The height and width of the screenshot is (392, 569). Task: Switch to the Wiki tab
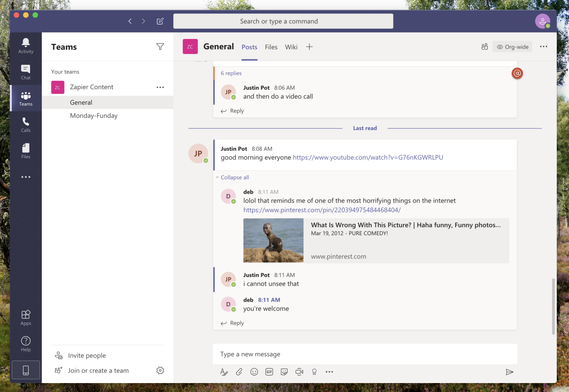[x=291, y=47]
